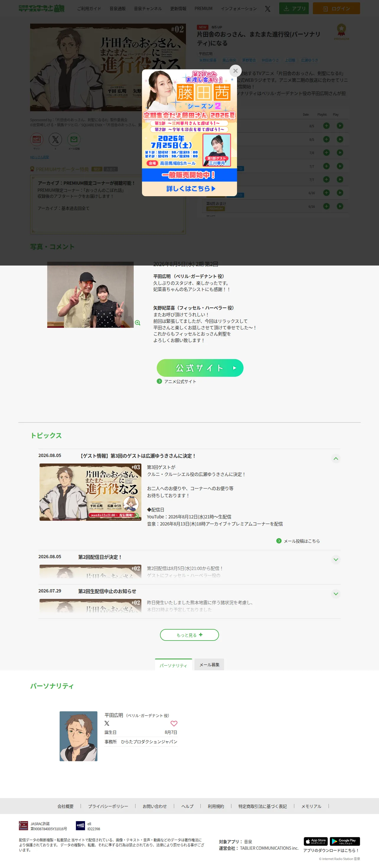Switch to the パーソナリティ tab
379x868 pixels.
point(173,665)
